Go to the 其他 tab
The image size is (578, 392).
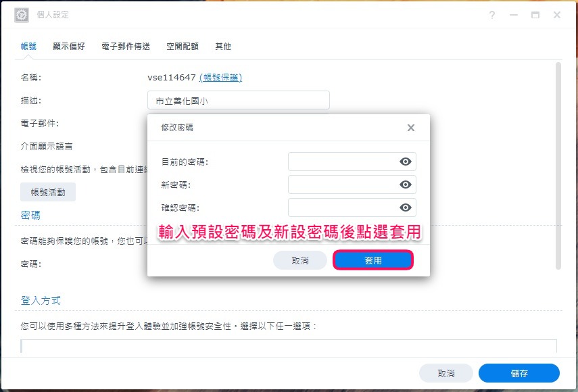(x=223, y=47)
